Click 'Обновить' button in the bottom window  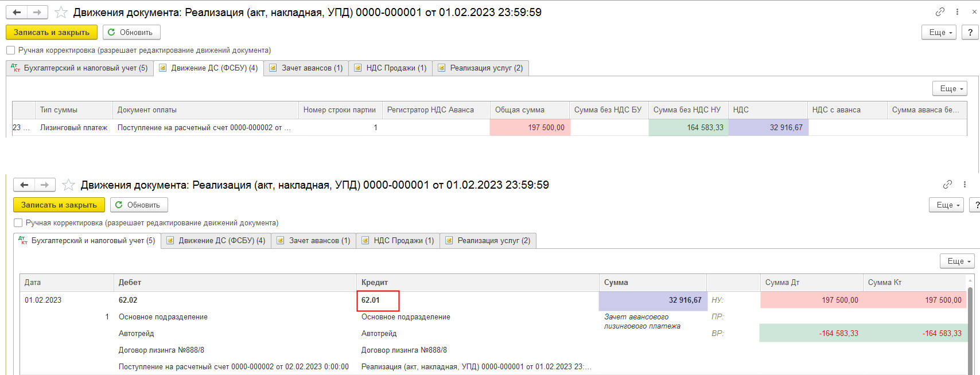(138, 205)
